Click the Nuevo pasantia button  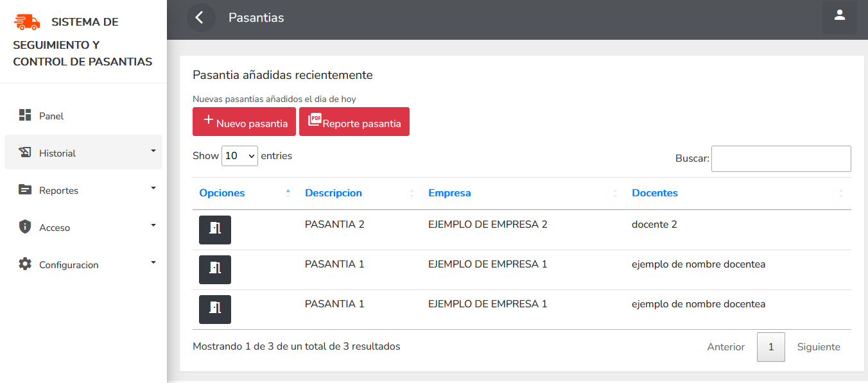(x=244, y=122)
